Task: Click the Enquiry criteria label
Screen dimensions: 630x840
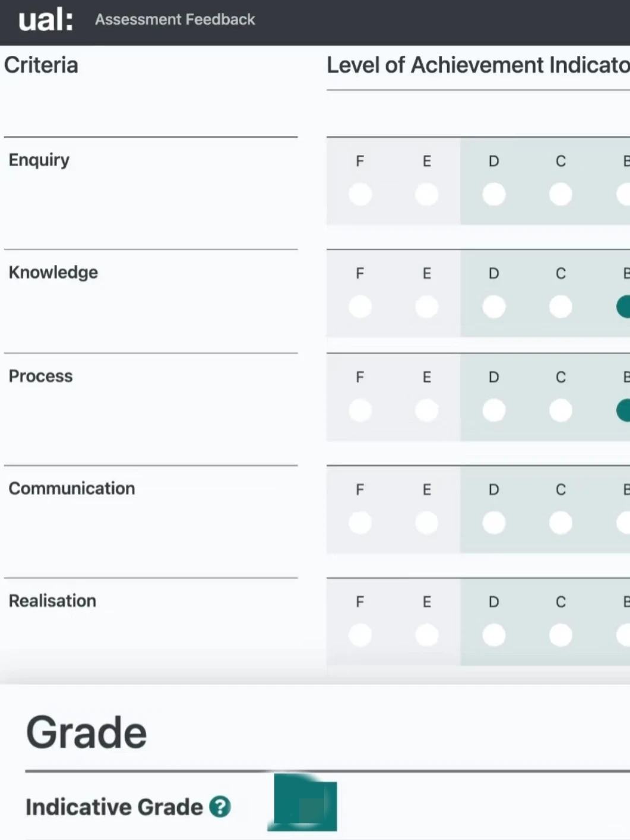Action: click(x=39, y=160)
